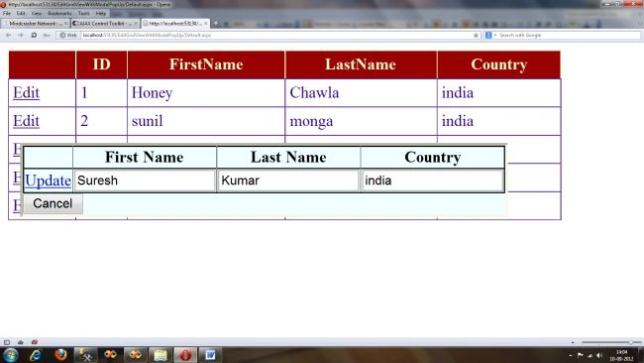The image size is (644, 363).
Task: Launch Internet Explorer from taskbar
Action: [36, 355]
